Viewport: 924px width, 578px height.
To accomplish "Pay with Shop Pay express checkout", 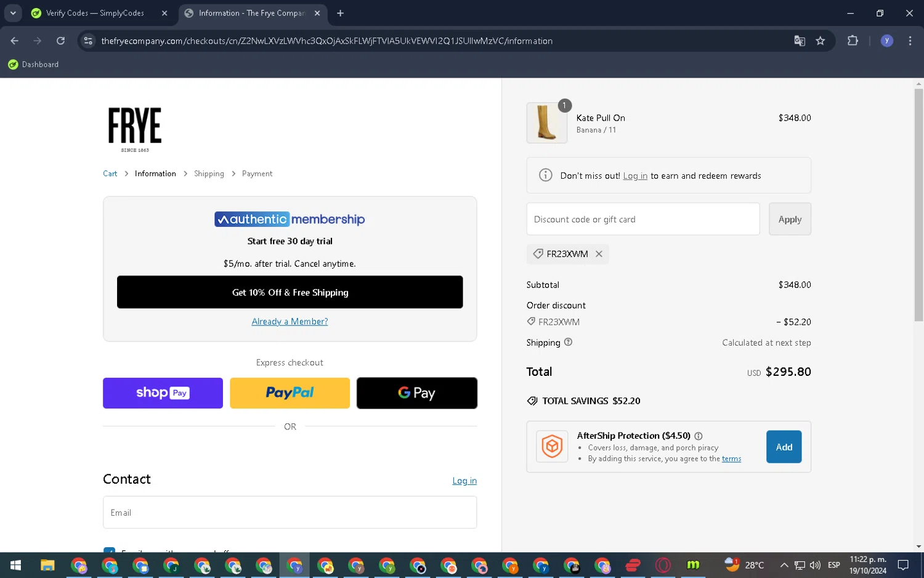I will coord(163,393).
